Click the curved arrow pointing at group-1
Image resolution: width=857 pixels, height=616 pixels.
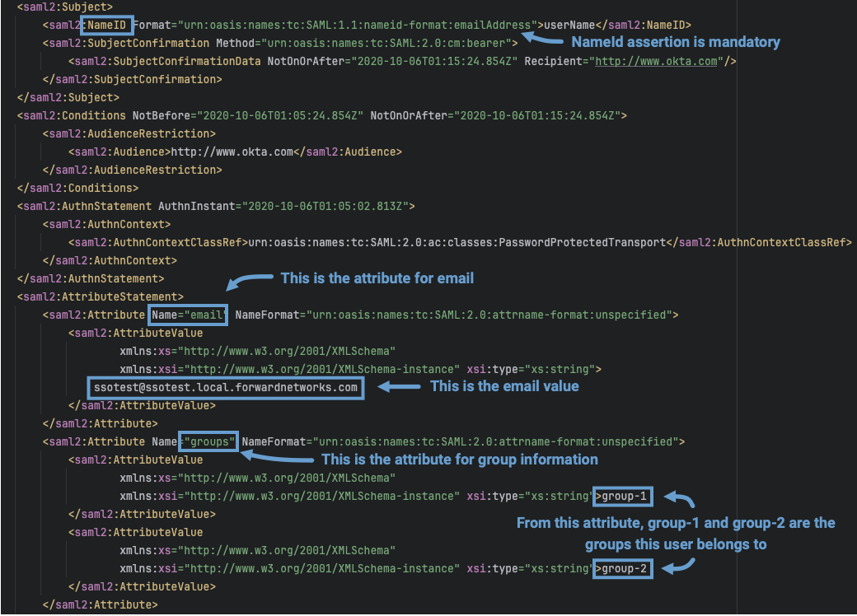(681, 499)
